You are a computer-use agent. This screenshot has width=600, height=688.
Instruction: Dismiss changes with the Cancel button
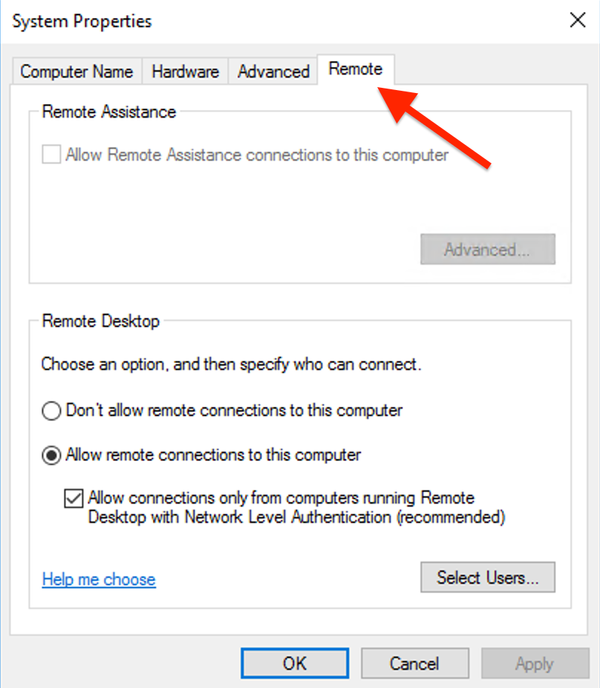[x=414, y=663]
